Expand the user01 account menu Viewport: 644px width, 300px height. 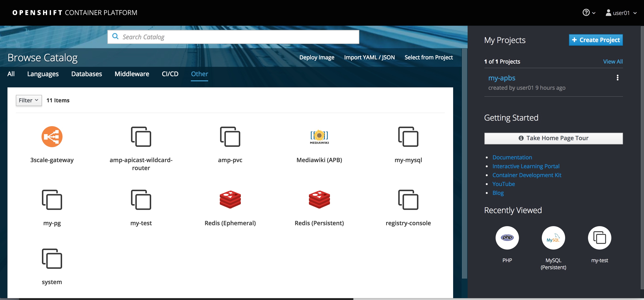coord(621,13)
